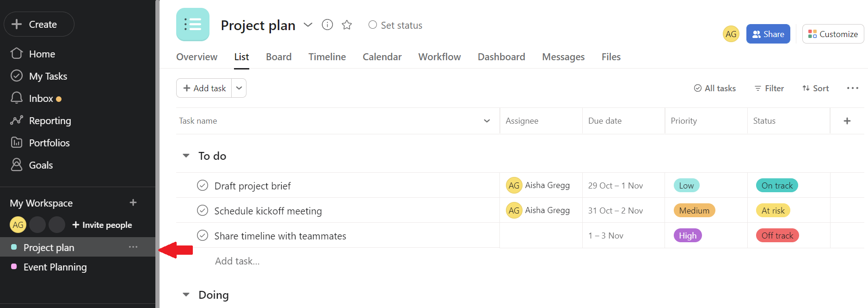Open the Inbox bell icon
Viewport: 868px width, 308px height.
[x=17, y=98]
